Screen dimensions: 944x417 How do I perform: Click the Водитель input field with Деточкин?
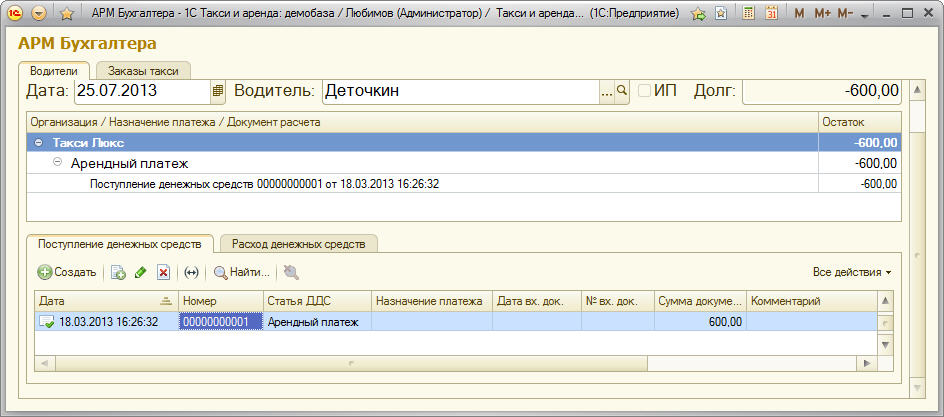click(459, 91)
